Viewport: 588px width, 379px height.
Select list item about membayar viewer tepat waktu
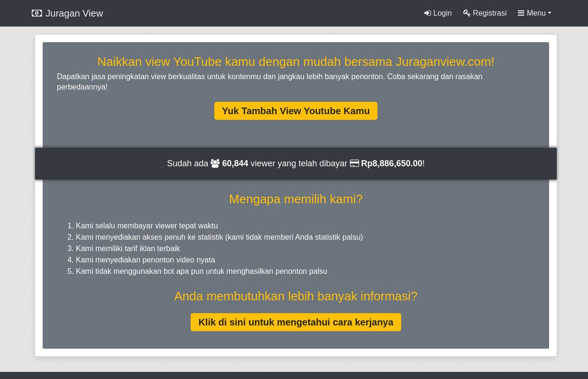tap(147, 226)
